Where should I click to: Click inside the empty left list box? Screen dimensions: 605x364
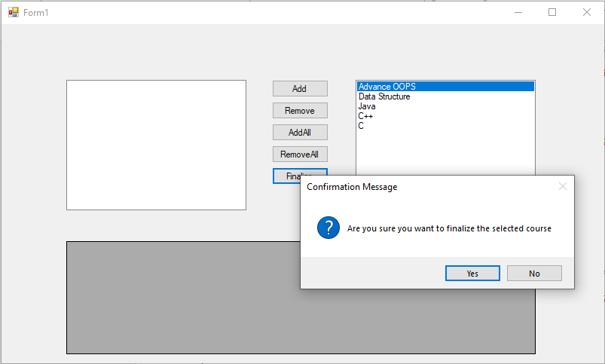pyautogui.click(x=156, y=145)
